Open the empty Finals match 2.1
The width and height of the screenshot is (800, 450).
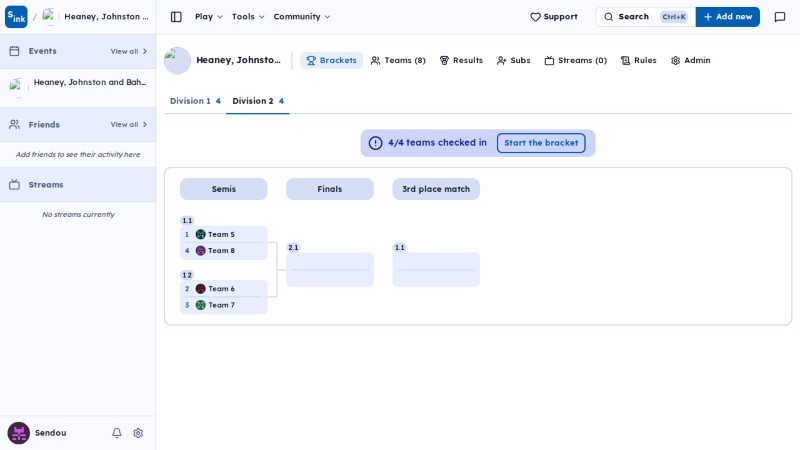330,269
